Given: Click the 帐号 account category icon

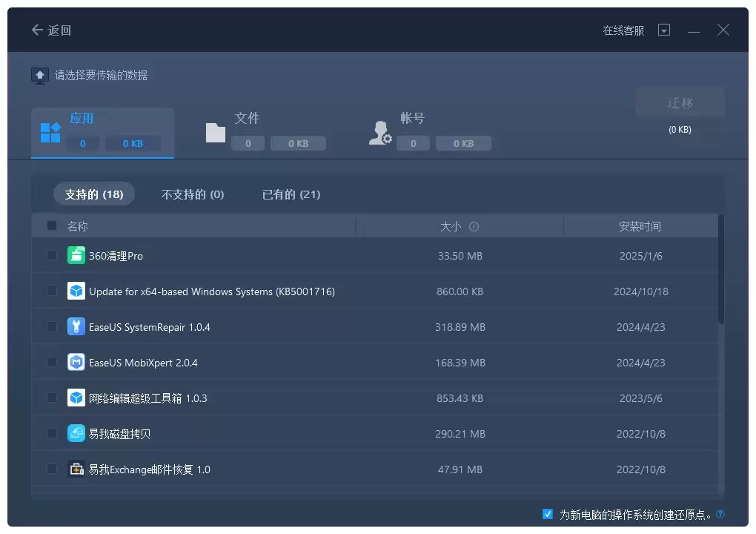Looking at the screenshot, I should (x=379, y=132).
